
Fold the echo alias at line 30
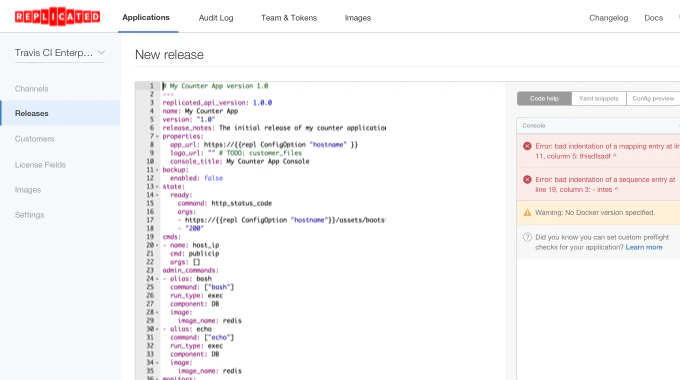click(157, 329)
